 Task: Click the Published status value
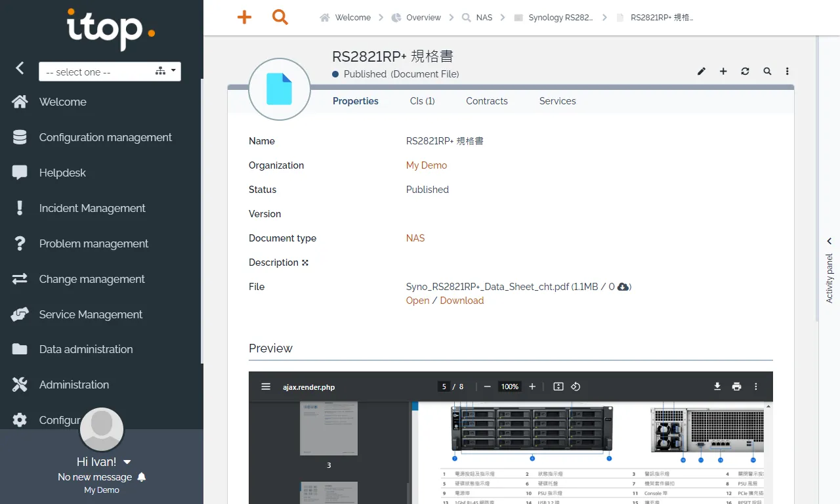[x=427, y=190]
